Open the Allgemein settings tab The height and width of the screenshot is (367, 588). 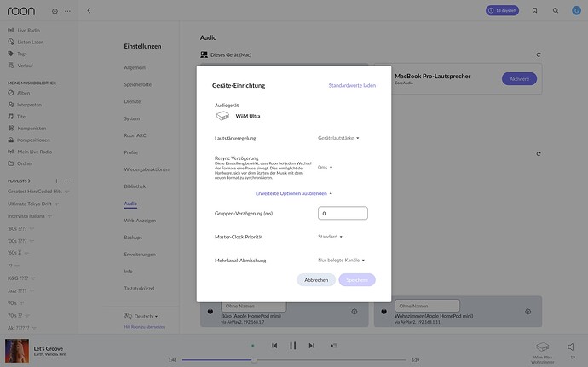coord(135,67)
